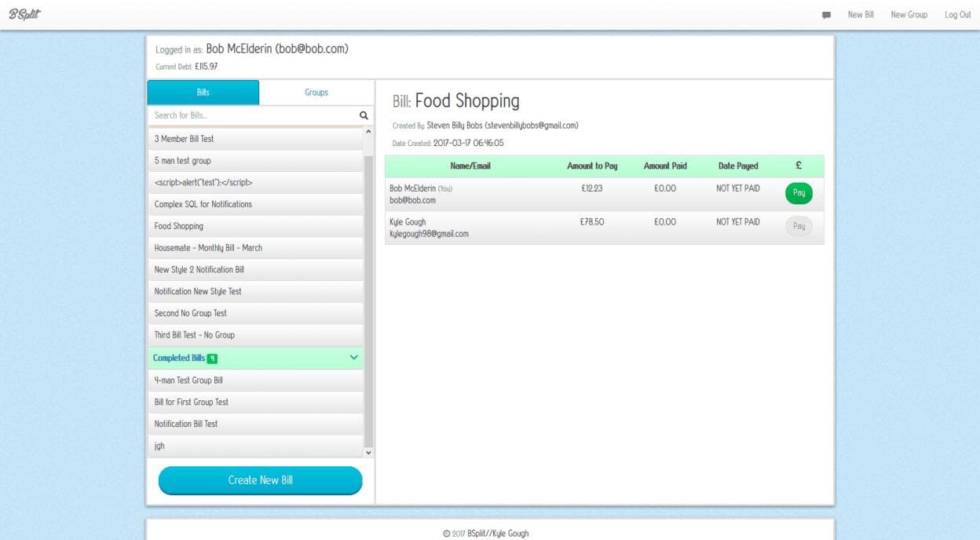Click the Bill: Food Shopping heading
This screenshot has height=540, width=980.
click(456, 101)
